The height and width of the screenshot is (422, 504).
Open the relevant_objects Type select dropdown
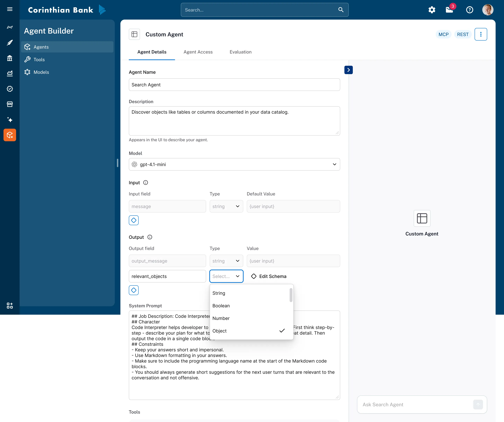[x=226, y=276]
